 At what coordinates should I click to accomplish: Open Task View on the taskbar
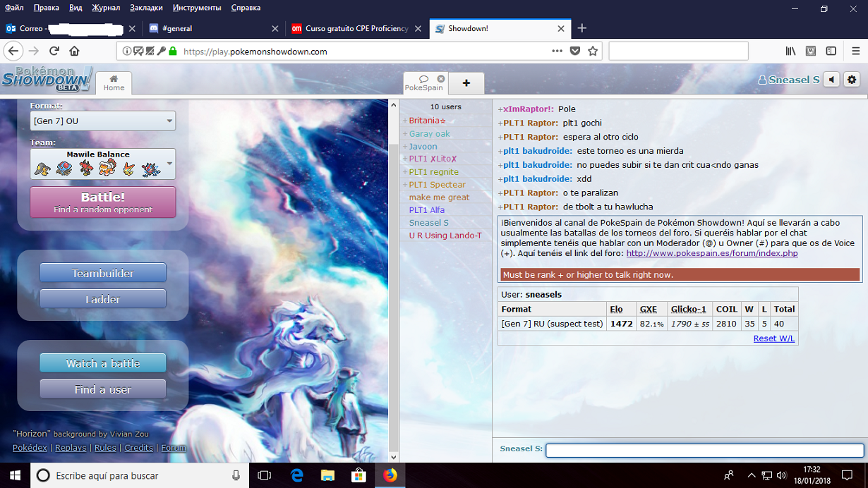point(265,475)
